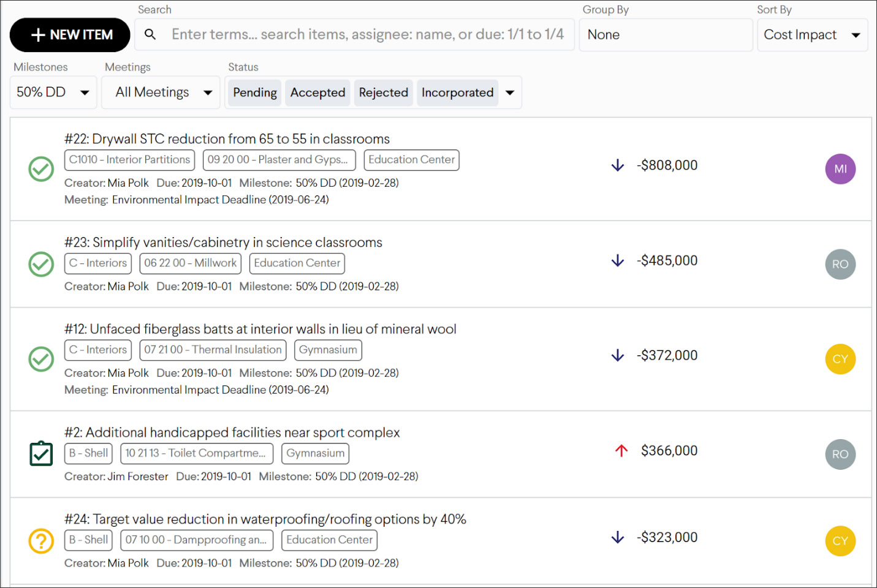Click incorporated clipboard icon on item #2
The height and width of the screenshot is (588, 877).
(x=41, y=454)
